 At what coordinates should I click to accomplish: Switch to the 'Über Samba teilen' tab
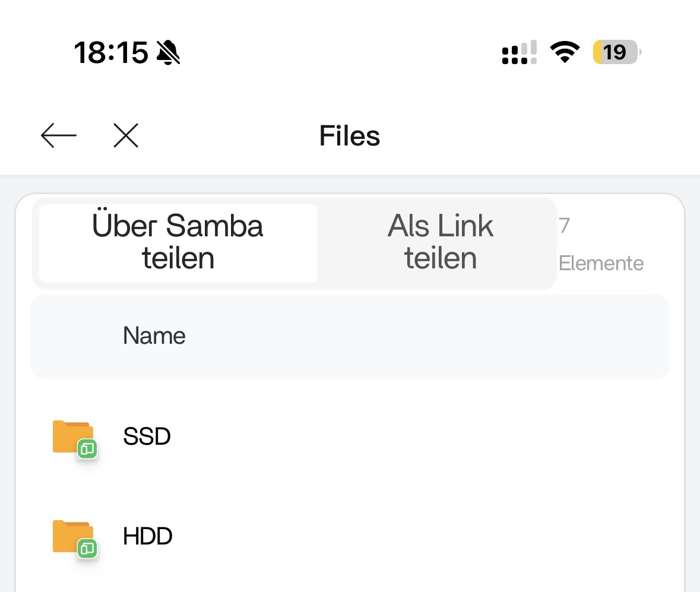point(178,243)
